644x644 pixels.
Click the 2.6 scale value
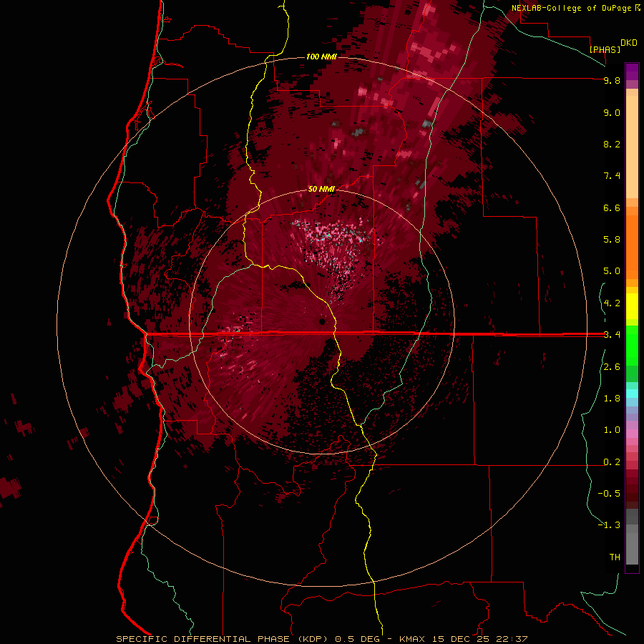click(612, 367)
